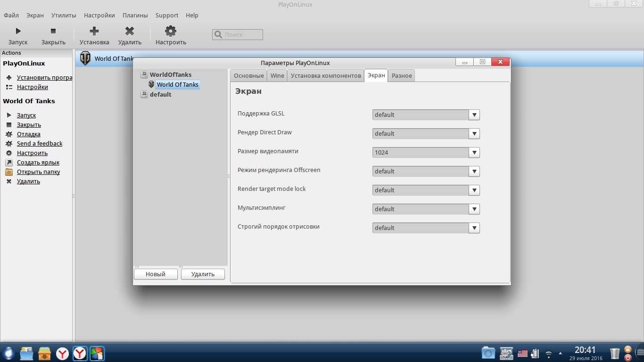This screenshot has height=362, width=644.
Task: Open the system start menu icon
Action: point(9,353)
